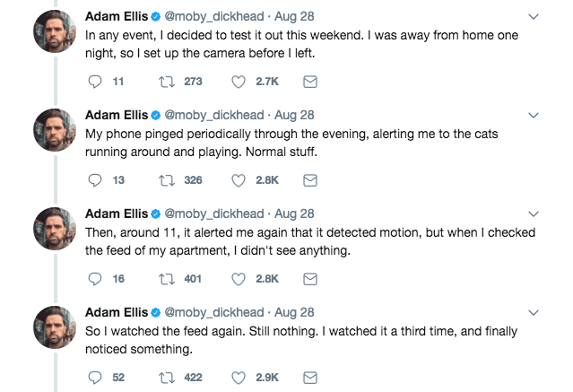573x392 pixels.
Task: Open Adam Ellis profile name on first tweet
Action: click(117, 16)
